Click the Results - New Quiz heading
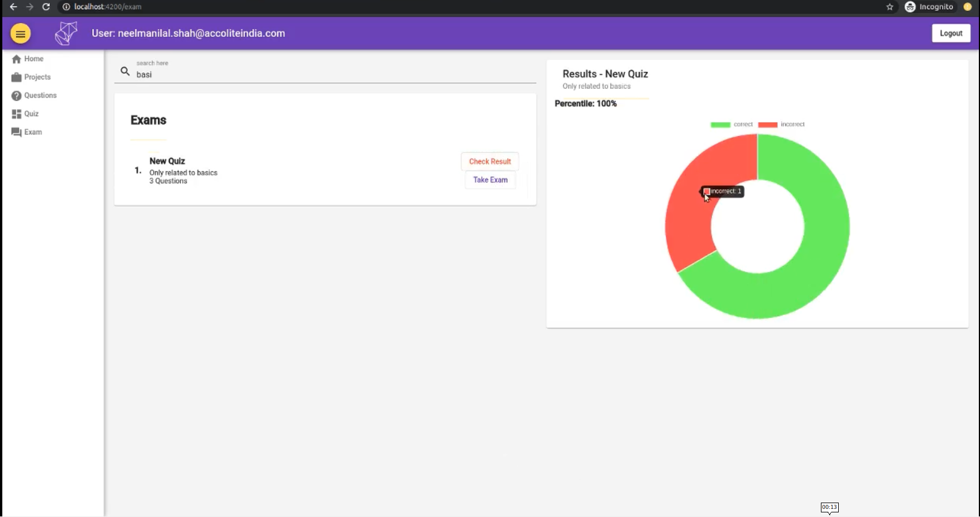The image size is (980, 517). pyautogui.click(x=605, y=74)
